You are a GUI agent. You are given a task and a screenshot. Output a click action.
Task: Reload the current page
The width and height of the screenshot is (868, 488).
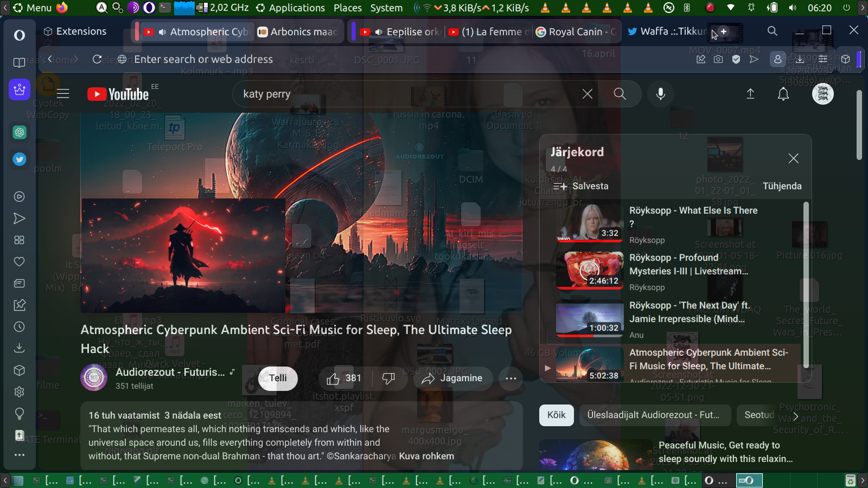[97, 59]
